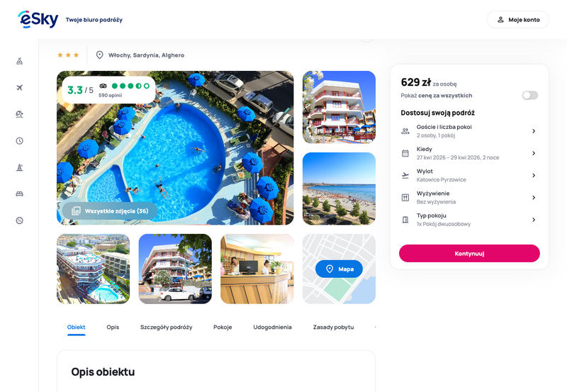Switch to the Udogodnienia tab

click(272, 327)
